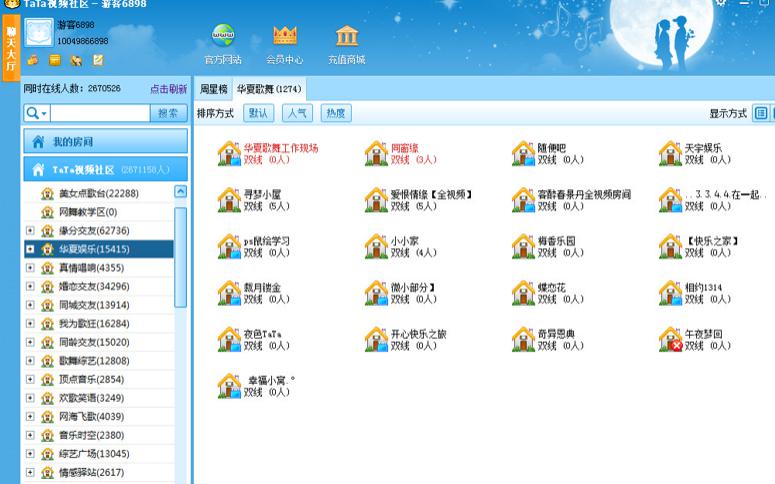Switch display mode with the list view icon
The width and height of the screenshot is (775, 484).
[761, 113]
